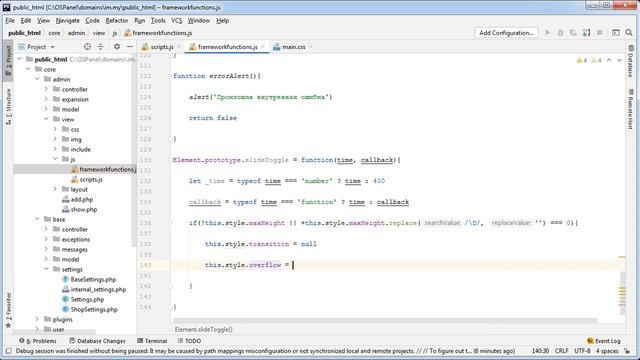Open Search Everywhere magnifier icon
The width and height of the screenshot is (640, 360).
(629, 33)
